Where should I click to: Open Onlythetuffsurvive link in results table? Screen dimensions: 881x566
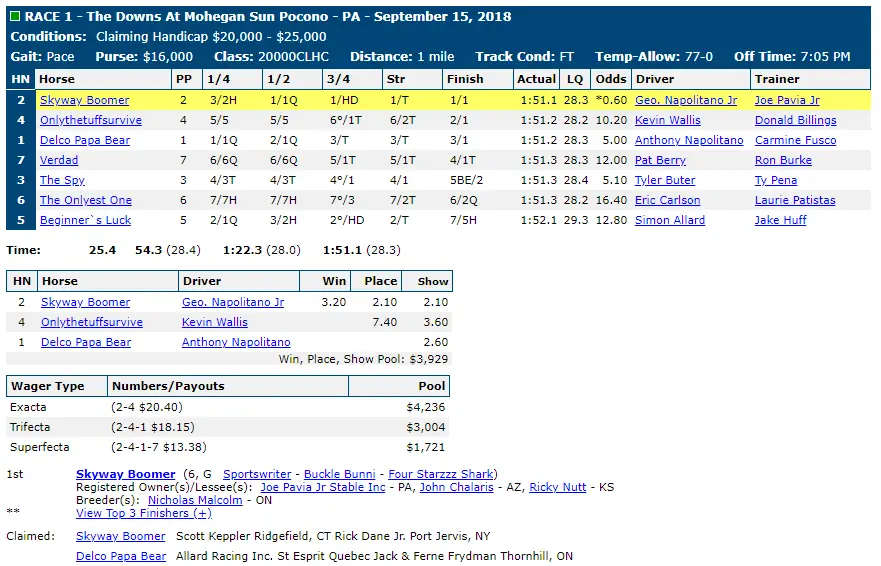pyautogui.click(x=90, y=120)
